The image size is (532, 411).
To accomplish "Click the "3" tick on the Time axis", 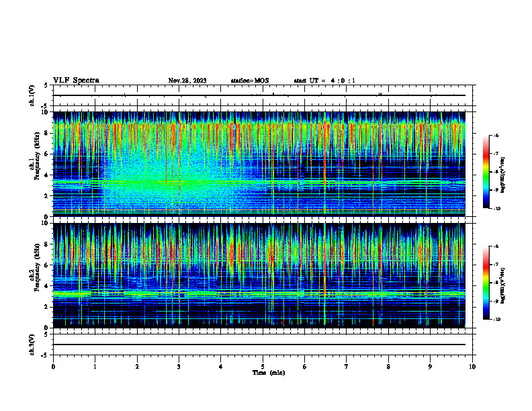I will [179, 367].
